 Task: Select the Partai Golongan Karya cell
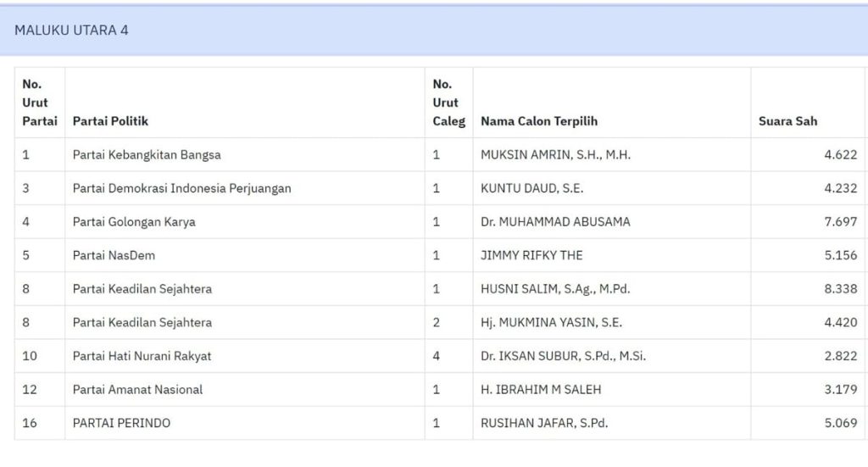pyautogui.click(x=134, y=222)
